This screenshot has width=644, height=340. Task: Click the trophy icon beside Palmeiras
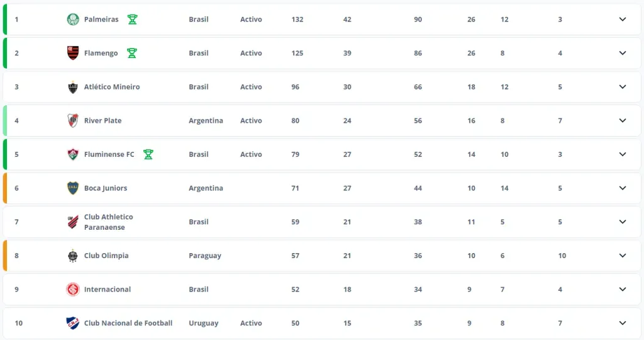[x=132, y=20]
